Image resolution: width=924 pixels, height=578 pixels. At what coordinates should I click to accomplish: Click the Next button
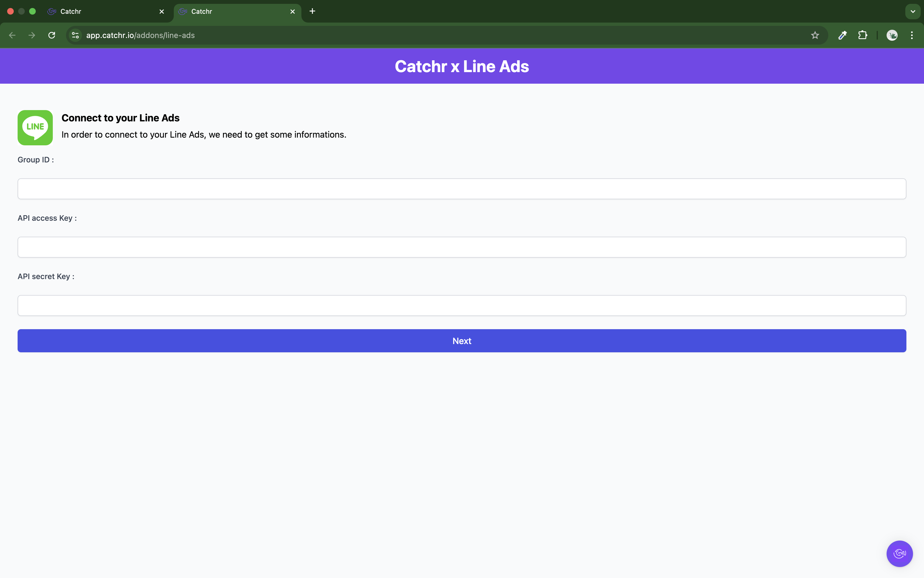point(462,341)
